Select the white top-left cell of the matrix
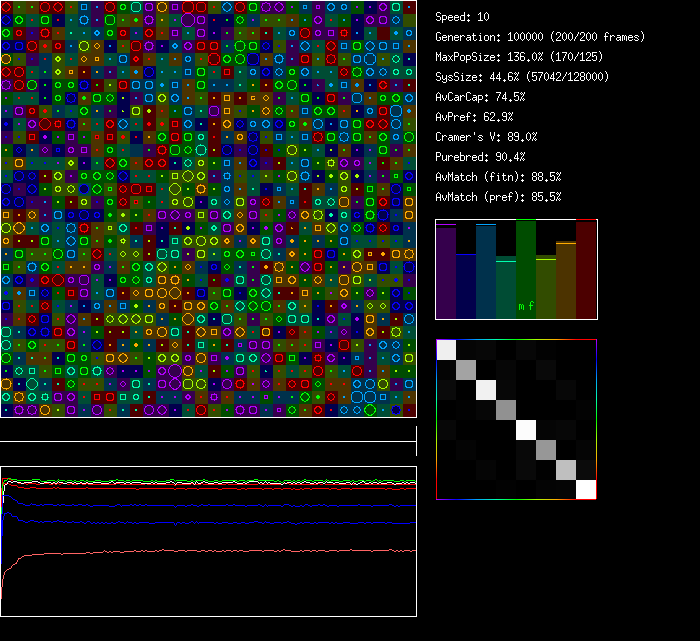 [446, 349]
